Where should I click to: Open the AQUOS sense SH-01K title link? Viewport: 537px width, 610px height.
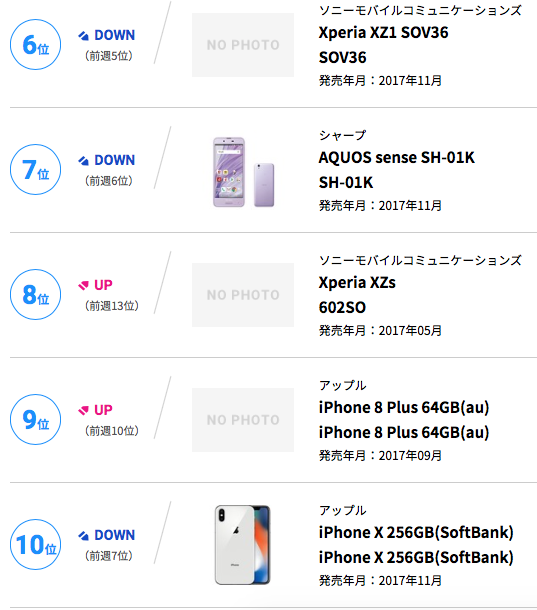[397, 158]
